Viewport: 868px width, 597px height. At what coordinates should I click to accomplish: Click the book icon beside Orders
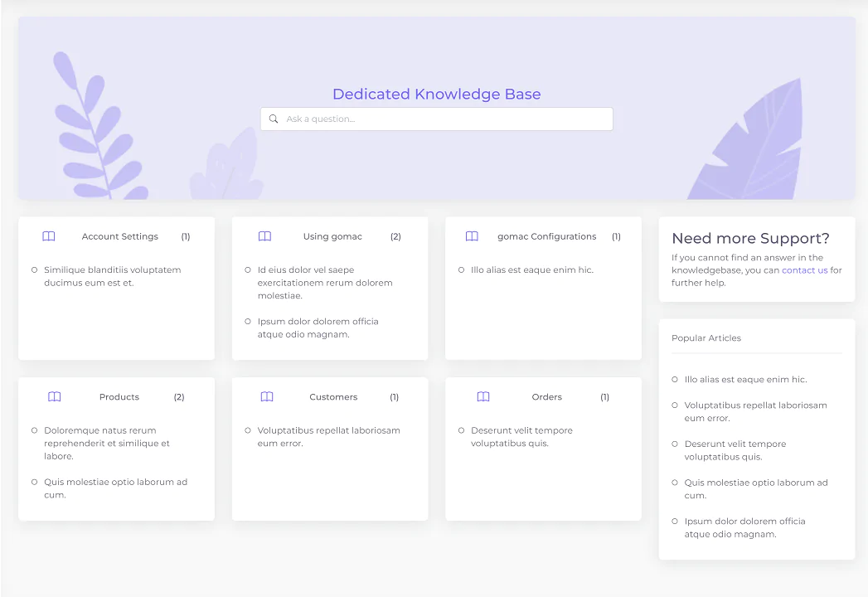pos(483,397)
